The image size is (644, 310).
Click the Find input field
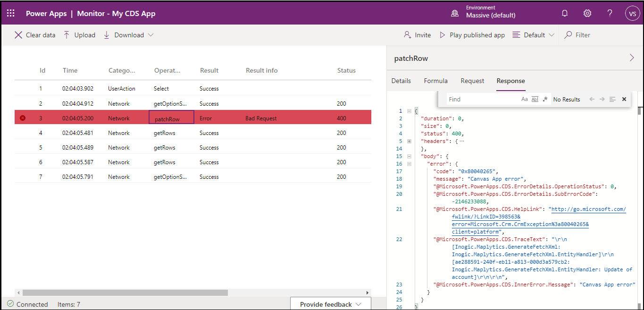(x=483, y=99)
